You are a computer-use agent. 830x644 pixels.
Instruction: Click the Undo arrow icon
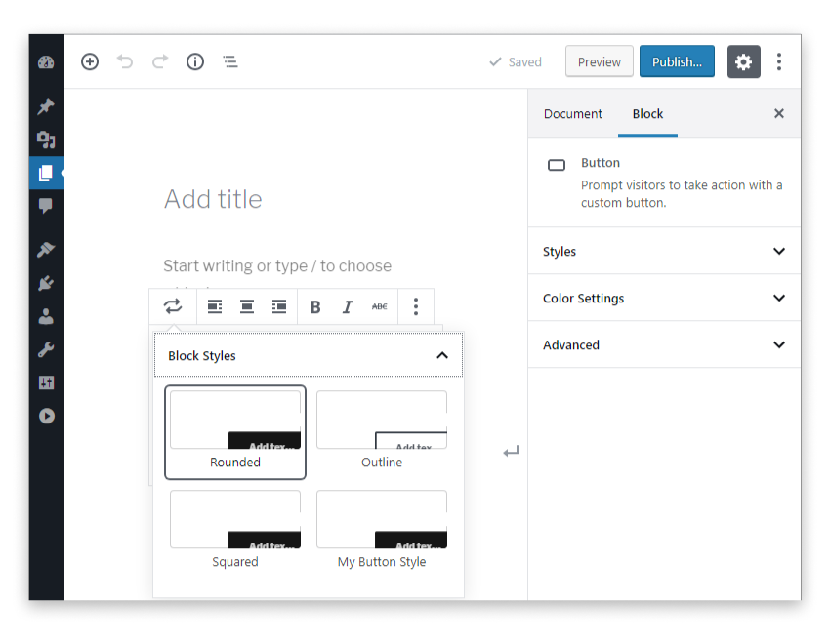point(125,61)
